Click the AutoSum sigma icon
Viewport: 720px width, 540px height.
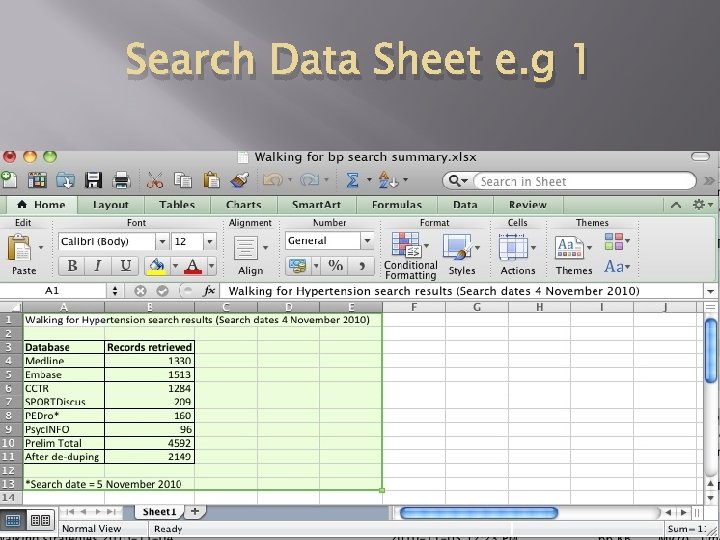click(x=352, y=180)
